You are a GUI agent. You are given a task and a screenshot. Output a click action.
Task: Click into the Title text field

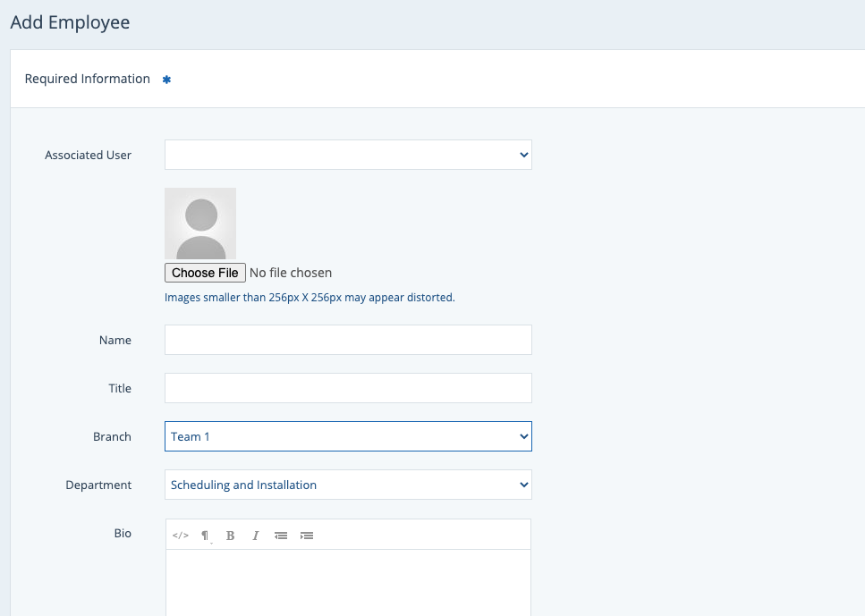click(348, 388)
